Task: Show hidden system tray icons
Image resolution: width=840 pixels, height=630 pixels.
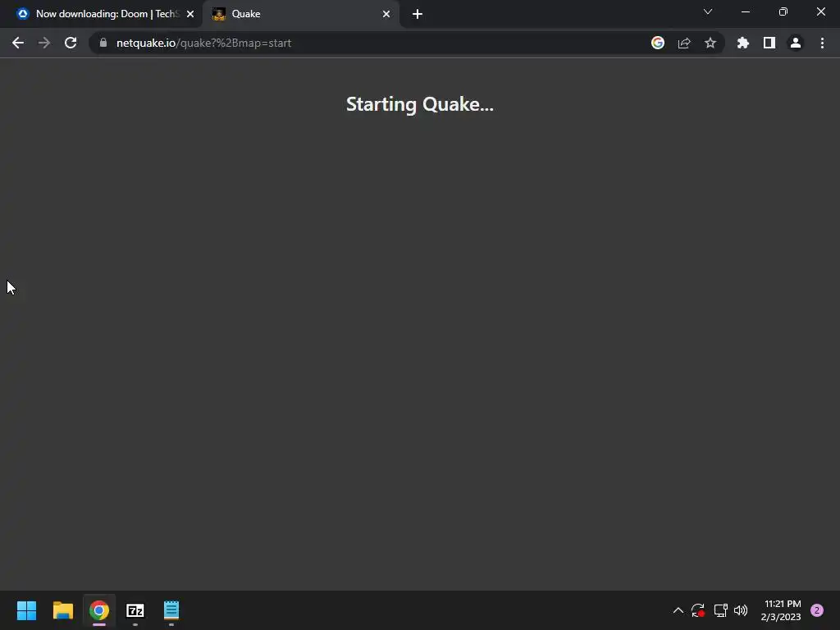Action: [x=678, y=610]
